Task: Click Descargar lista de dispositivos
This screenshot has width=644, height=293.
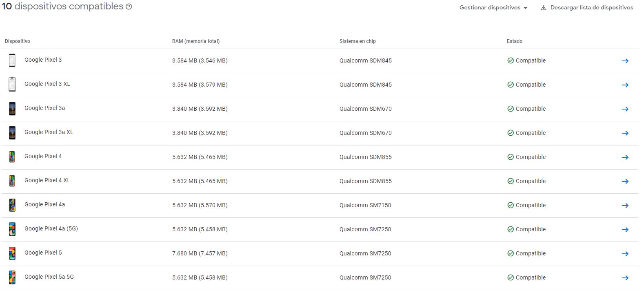Action: tap(587, 8)
